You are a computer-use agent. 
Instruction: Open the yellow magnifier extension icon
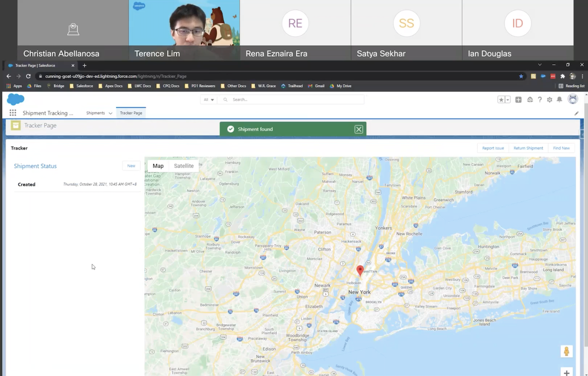[533, 76]
